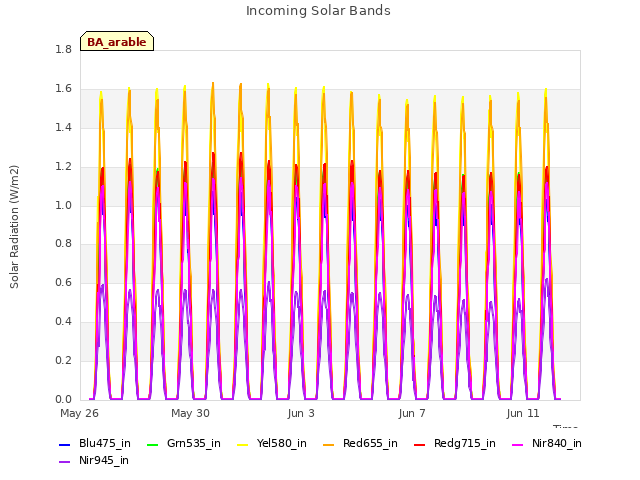
Task: Click the 1.2 y-axis tick label
Action: pyautogui.click(x=63, y=167)
